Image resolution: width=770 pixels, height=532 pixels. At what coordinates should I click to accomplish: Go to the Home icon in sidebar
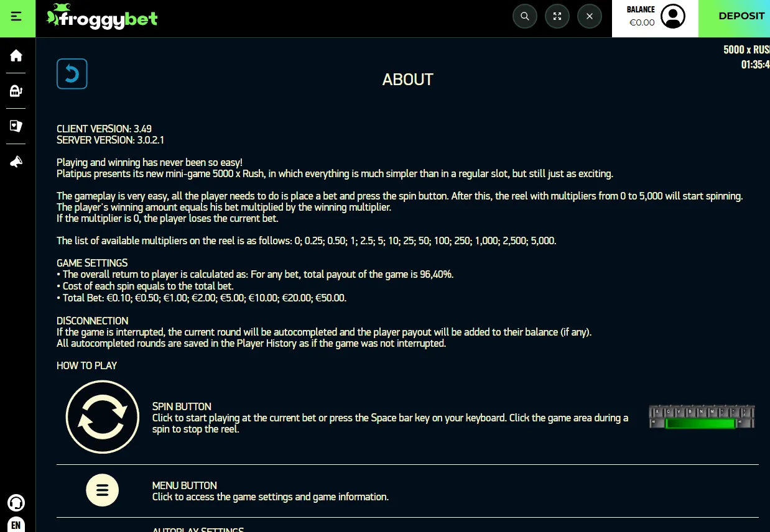click(16, 55)
